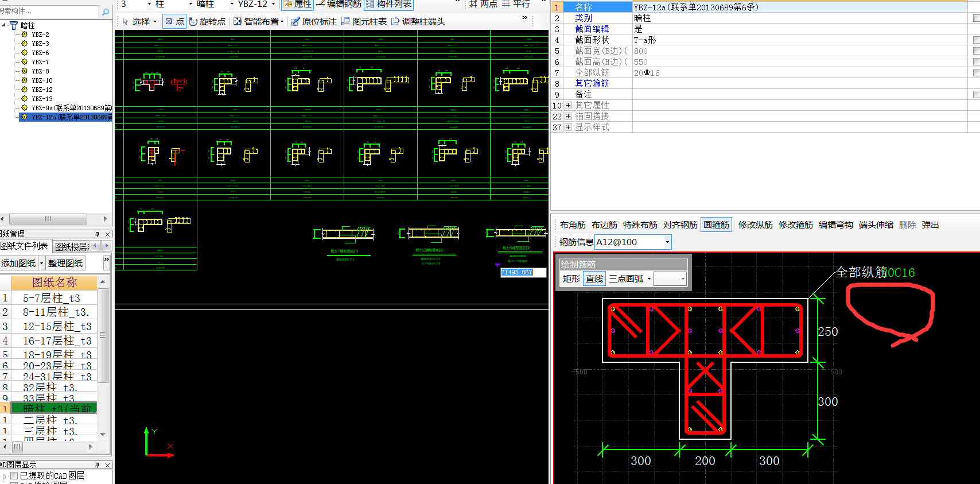Click the 弹出 pop-out button
This screenshot has height=484, width=980.
coord(931,225)
